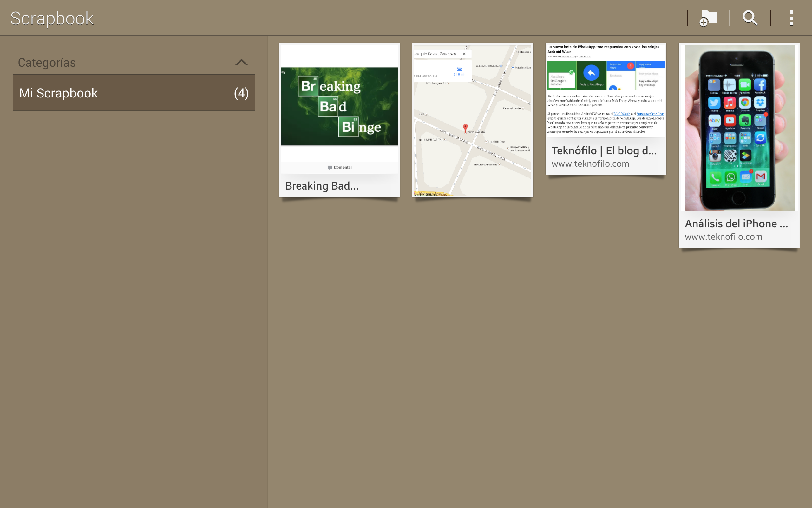Click the 'Análisis del iPhone ...' title
Screen dimensions: 812x508
point(736,224)
